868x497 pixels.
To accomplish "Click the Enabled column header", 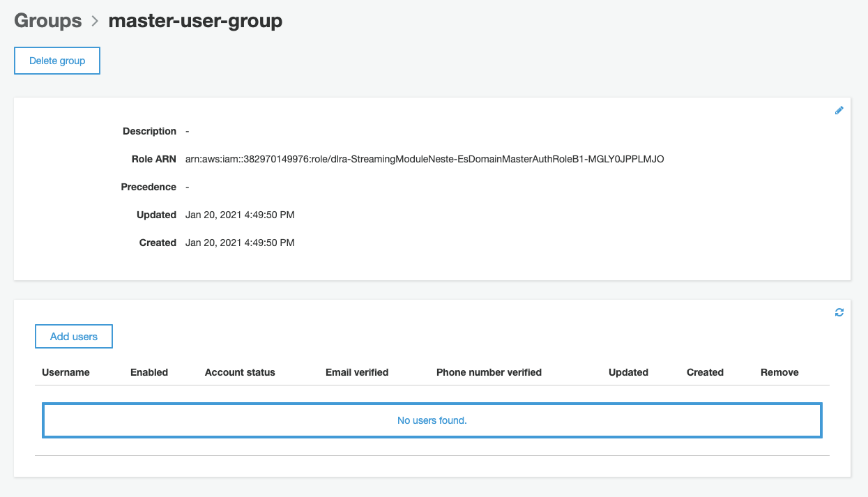I will tap(149, 372).
